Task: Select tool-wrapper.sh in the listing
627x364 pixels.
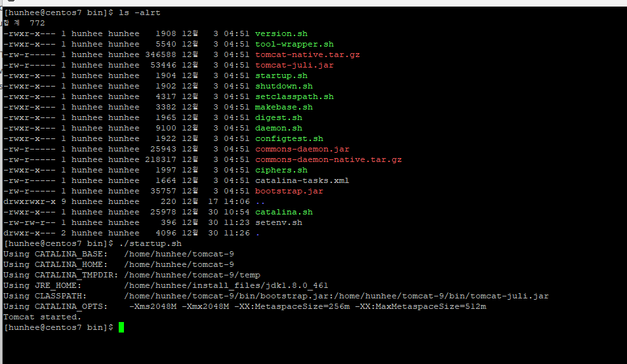Action: (x=294, y=44)
